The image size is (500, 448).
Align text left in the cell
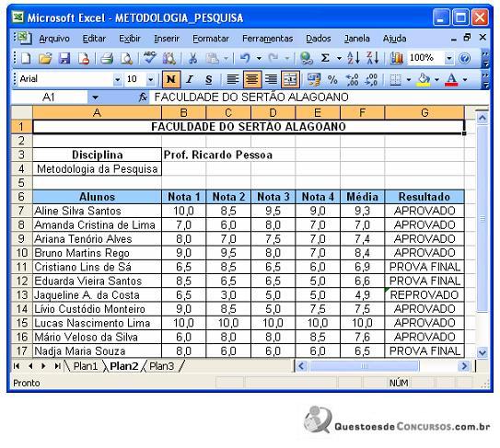(232, 79)
